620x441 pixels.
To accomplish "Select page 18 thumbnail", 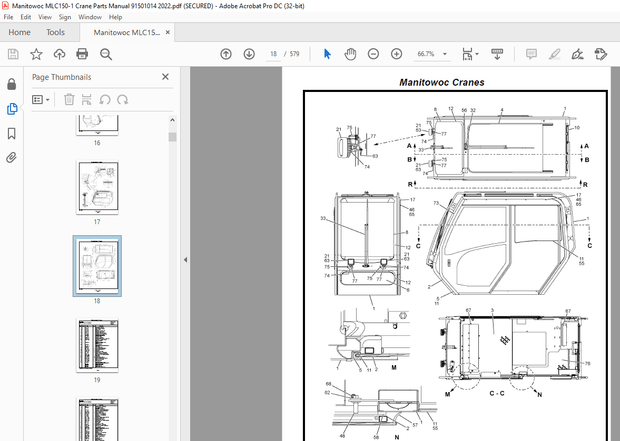I will [x=97, y=266].
